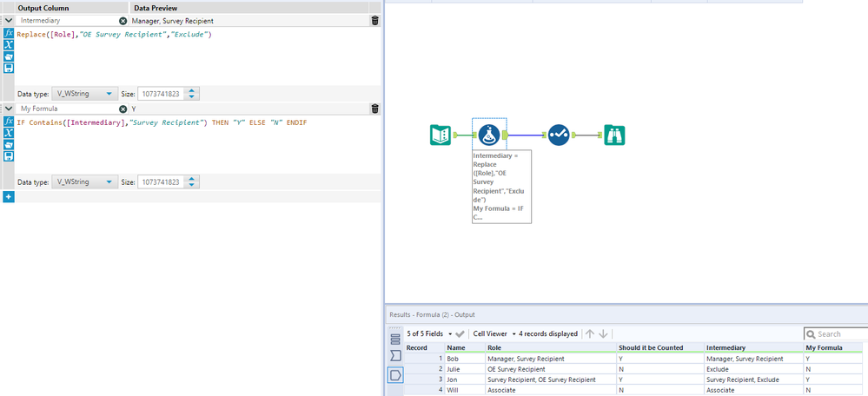This screenshot has height=396, width=868.
Task: Clear the Intermediary output column name
Action: point(123,20)
